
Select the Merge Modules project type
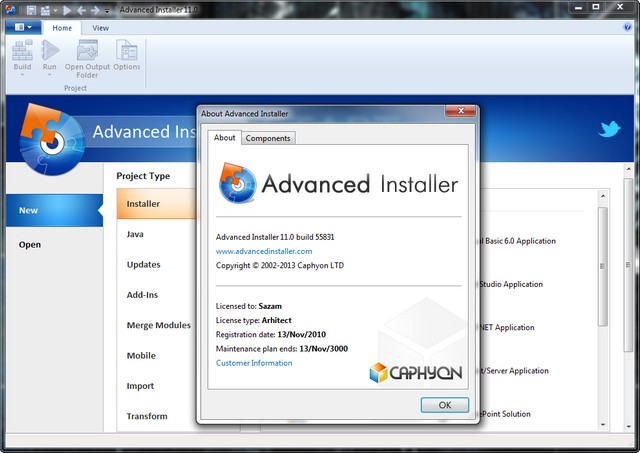[159, 325]
